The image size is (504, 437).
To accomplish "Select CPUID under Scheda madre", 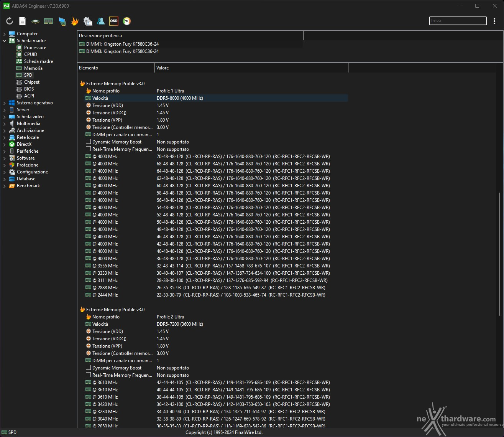I will (x=31, y=54).
